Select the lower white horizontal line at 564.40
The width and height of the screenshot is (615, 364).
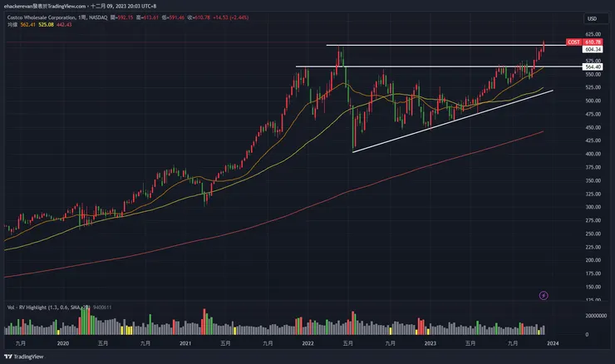(x=439, y=66)
